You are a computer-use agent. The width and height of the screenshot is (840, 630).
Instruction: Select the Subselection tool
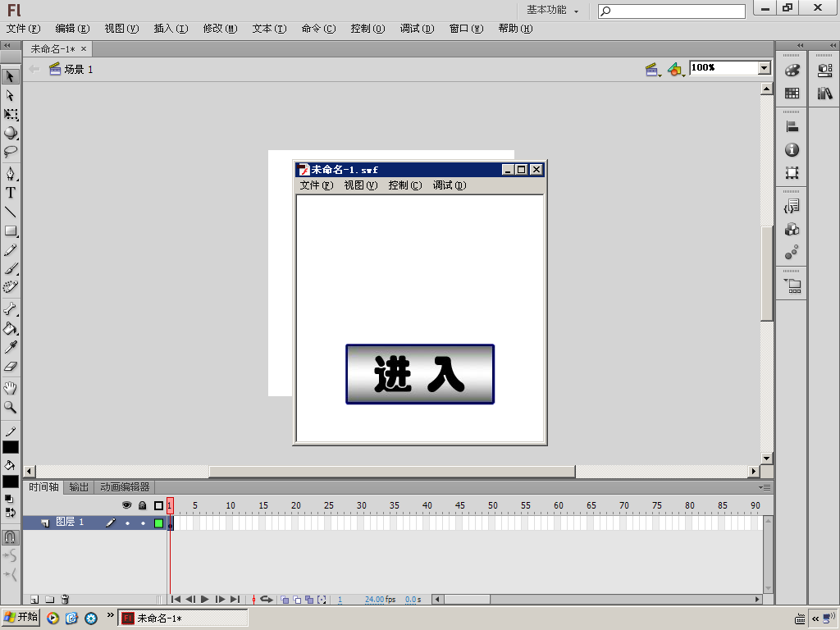point(10,95)
